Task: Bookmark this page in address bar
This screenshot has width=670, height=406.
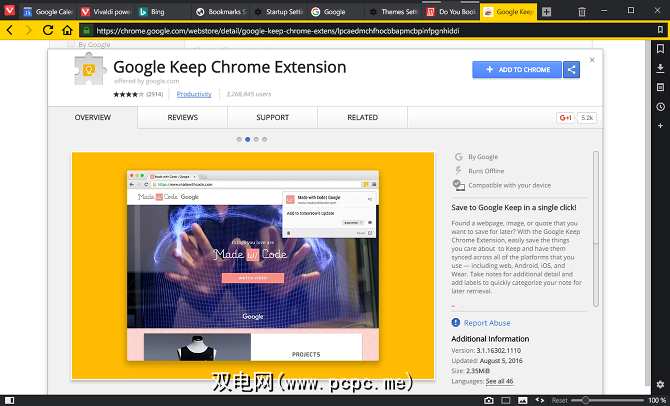Action: pos(660,30)
